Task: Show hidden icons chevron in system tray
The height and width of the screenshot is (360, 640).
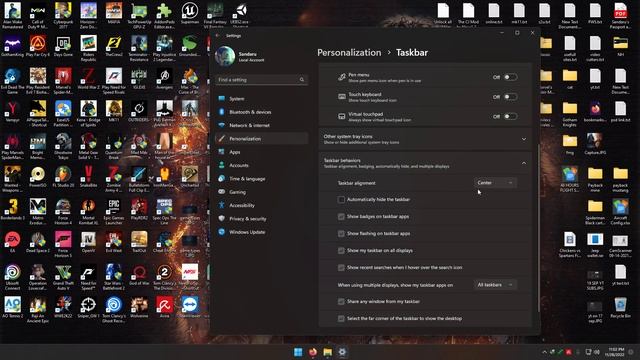Action: [x=544, y=352]
